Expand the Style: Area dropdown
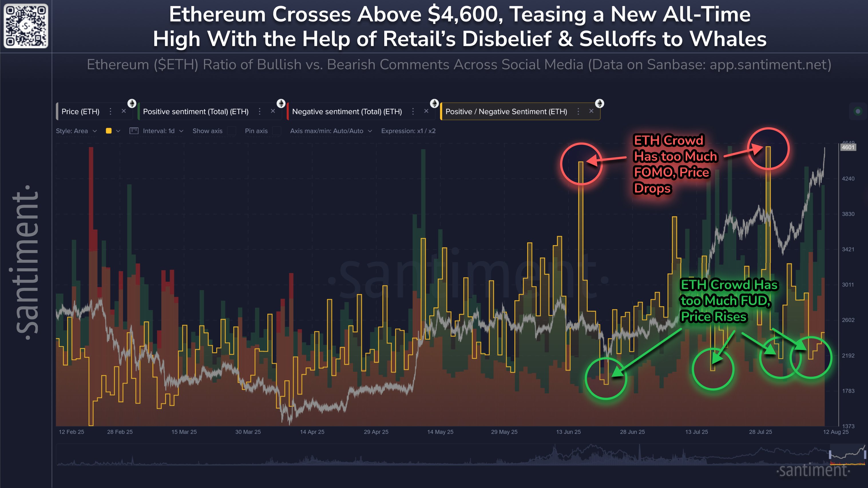Image resolution: width=868 pixels, height=488 pixels. [76, 131]
